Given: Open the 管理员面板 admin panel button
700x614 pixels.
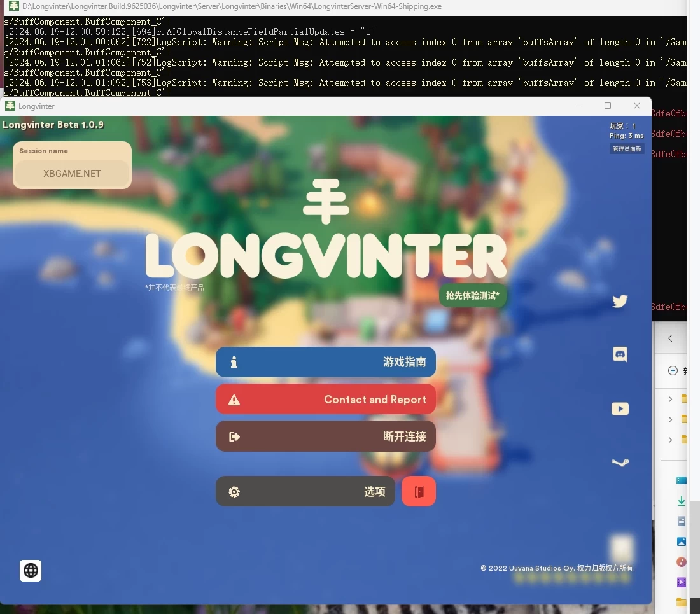Looking at the screenshot, I should (x=627, y=149).
